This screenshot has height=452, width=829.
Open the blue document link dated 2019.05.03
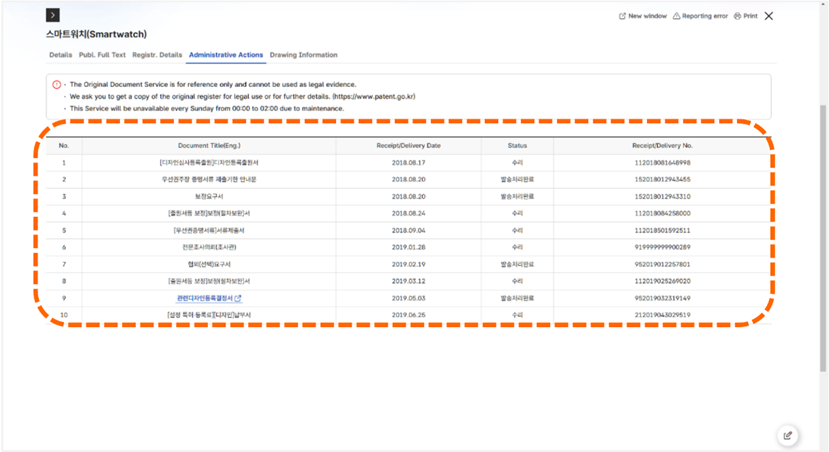click(x=204, y=298)
